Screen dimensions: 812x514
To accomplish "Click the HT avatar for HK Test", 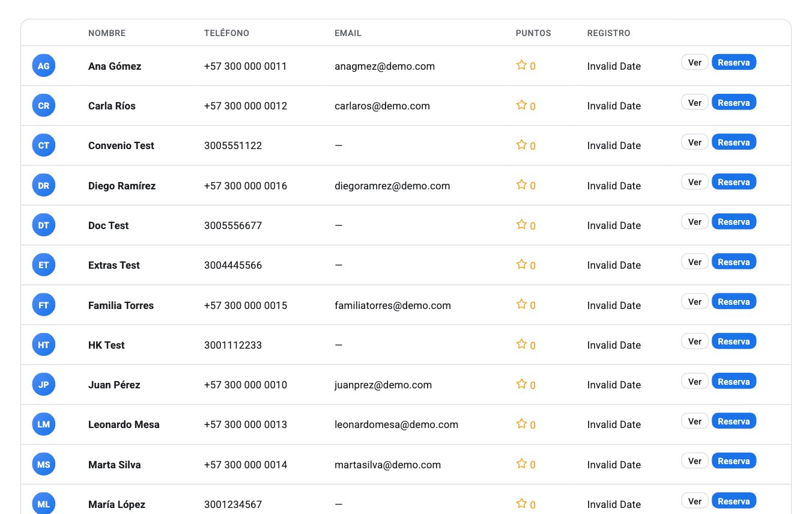I will pyautogui.click(x=44, y=345).
